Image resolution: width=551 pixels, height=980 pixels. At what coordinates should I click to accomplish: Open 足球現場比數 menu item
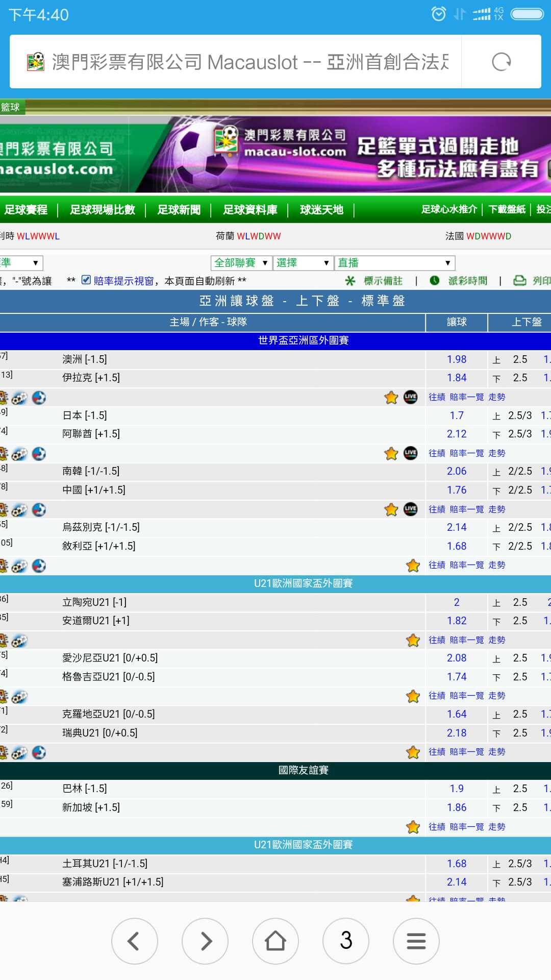pyautogui.click(x=103, y=210)
